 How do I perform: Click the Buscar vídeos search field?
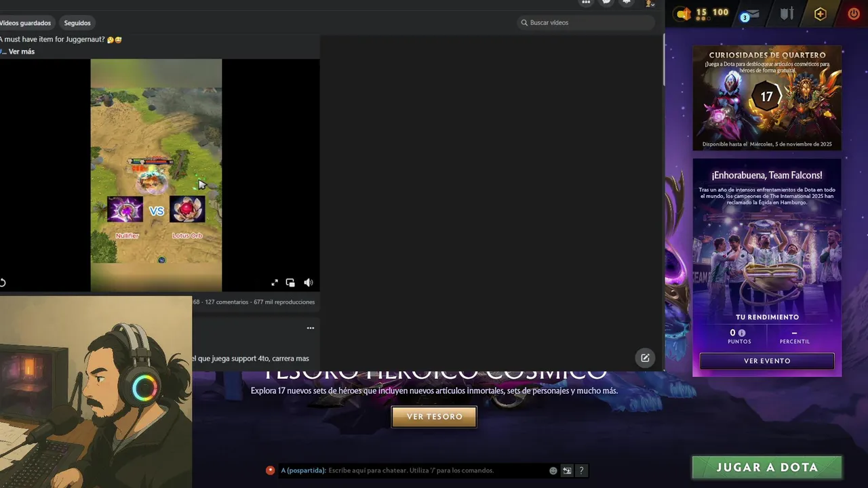586,22
